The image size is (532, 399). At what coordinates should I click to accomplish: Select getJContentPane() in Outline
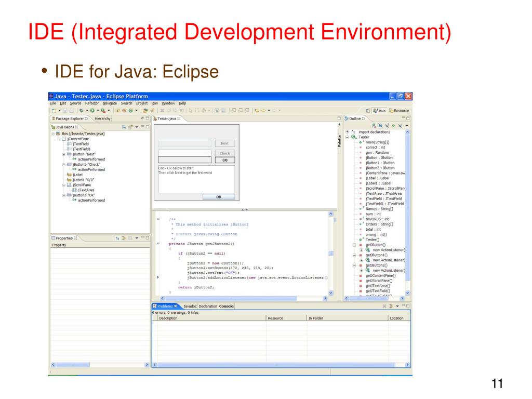coord(380,276)
